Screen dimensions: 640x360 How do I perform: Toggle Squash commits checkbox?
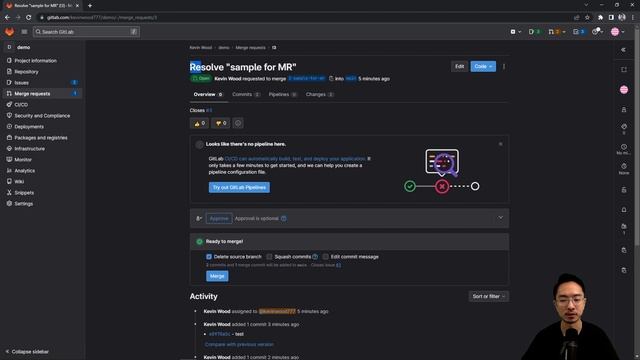tap(269, 257)
